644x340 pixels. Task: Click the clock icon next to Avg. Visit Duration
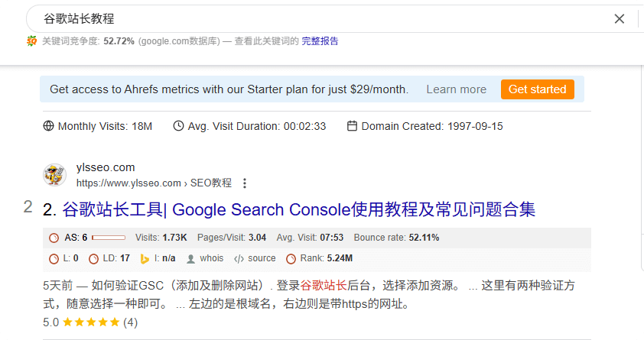pos(178,126)
